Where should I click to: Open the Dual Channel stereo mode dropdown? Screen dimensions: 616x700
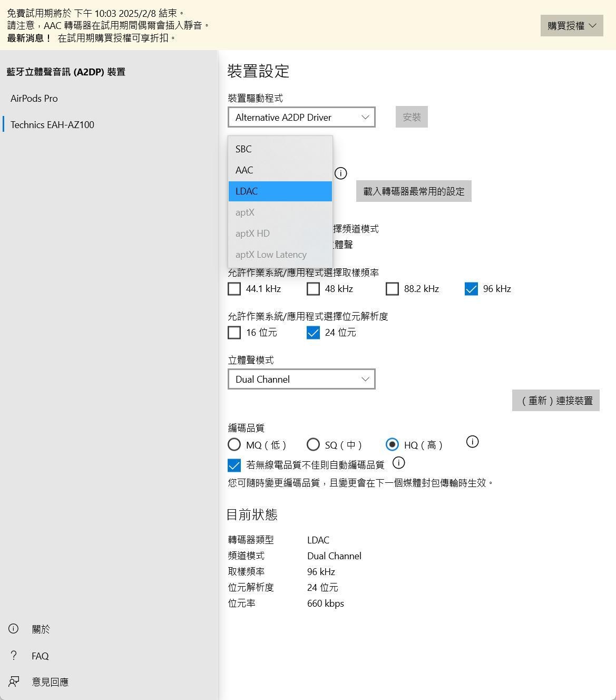click(x=301, y=379)
